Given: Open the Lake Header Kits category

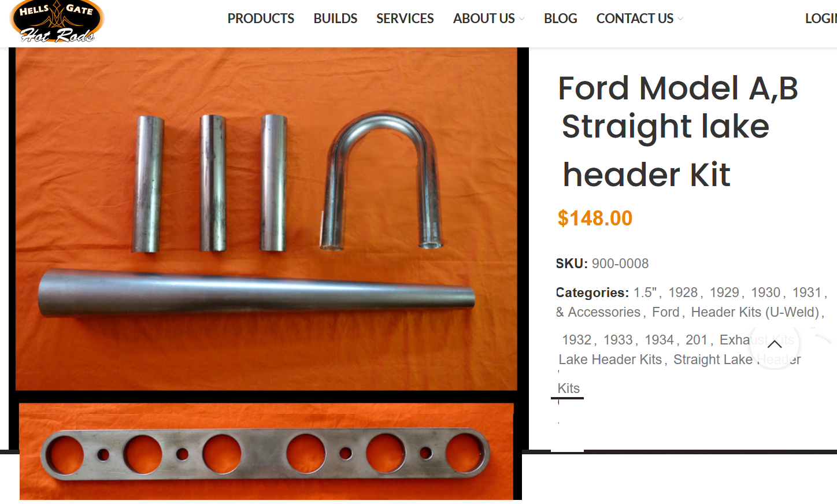Looking at the screenshot, I should tap(610, 360).
